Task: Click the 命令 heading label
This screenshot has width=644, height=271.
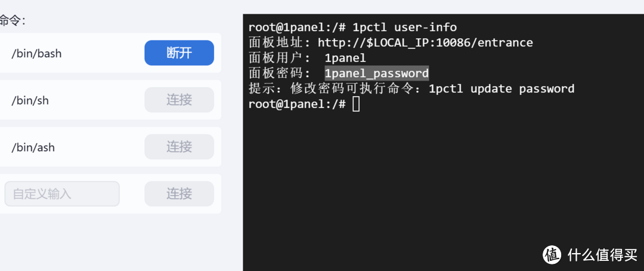Action: (12, 20)
